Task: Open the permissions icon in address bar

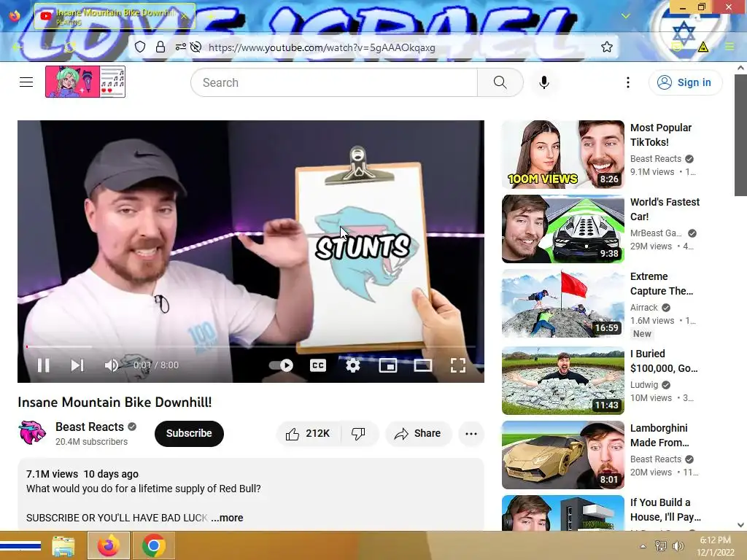Action: (x=181, y=47)
